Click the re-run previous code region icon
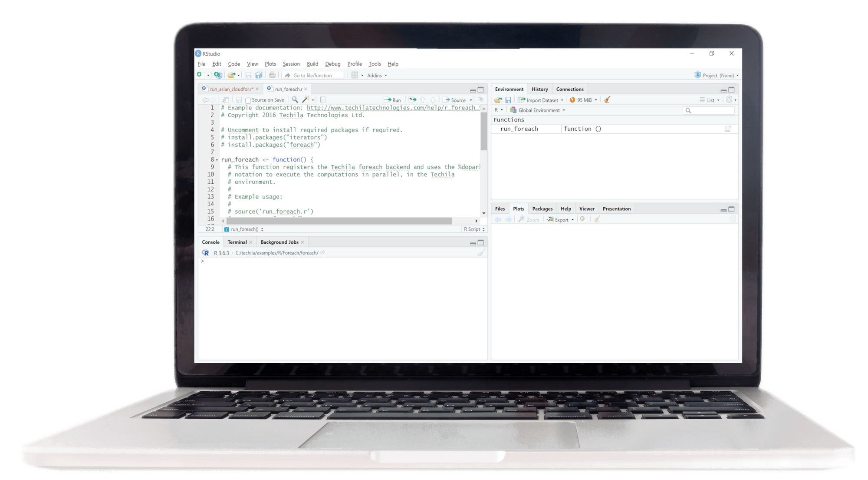 tap(412, 100)
